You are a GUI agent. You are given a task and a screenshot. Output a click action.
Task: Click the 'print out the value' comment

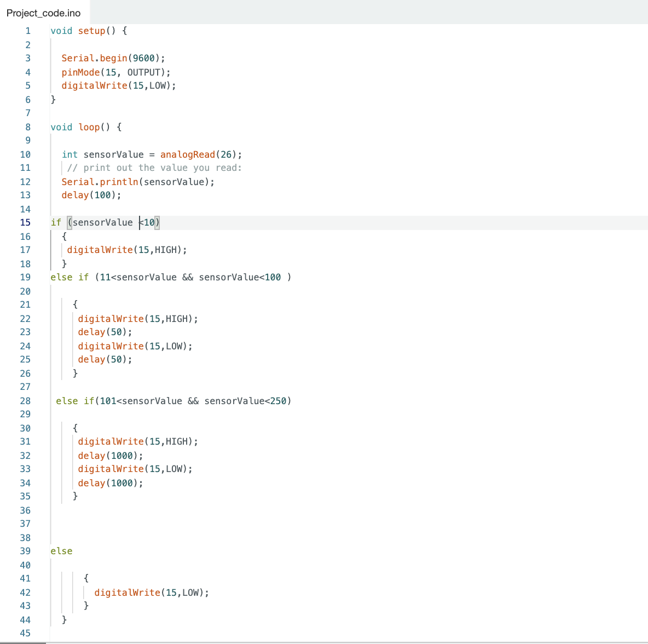pos(154,168)
